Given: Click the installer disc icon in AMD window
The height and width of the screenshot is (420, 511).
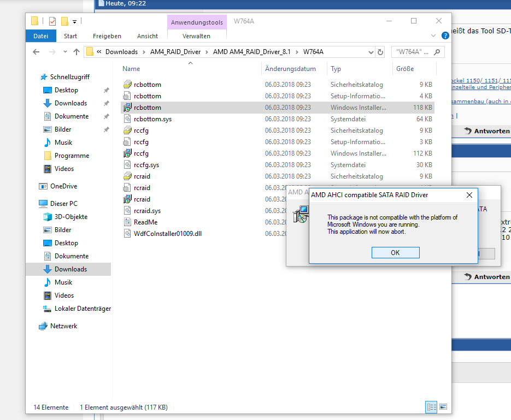Looking at the screenshot, I should pyautogui.click(x=301, y=214).
